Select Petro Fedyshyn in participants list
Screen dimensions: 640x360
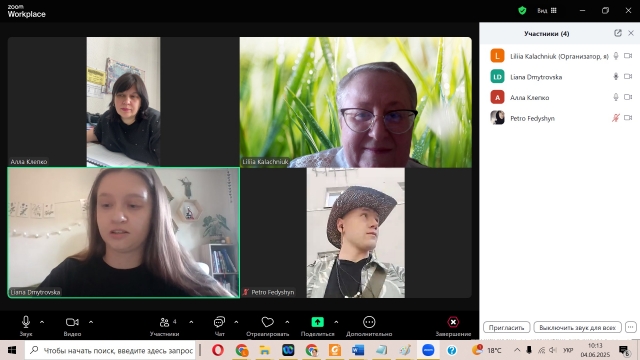pyautogui.click(x=560, y=118)
